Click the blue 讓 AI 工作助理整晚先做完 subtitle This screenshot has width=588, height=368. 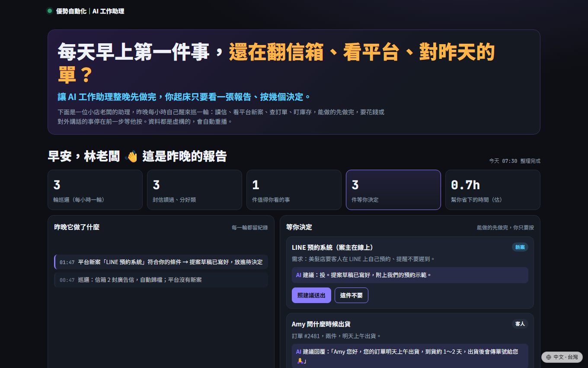click(184, 97)
